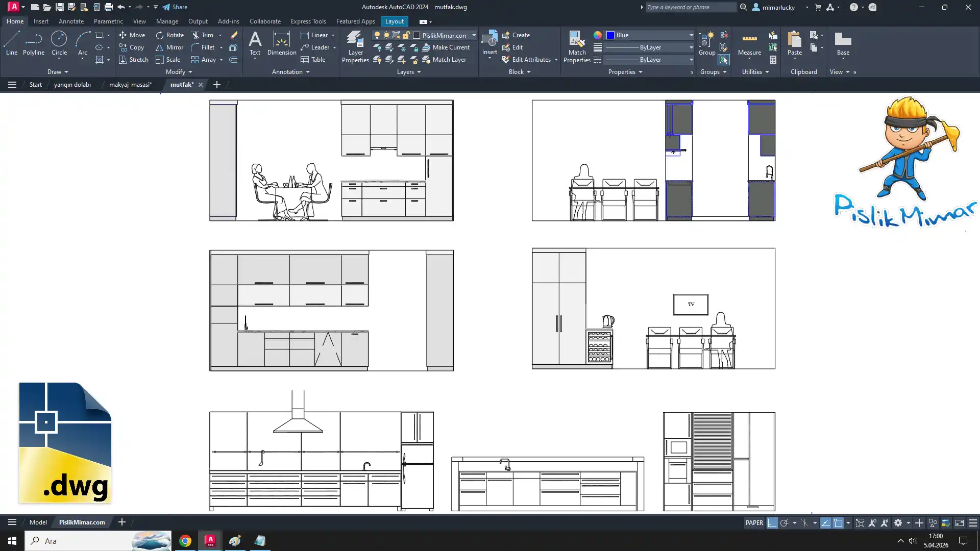Screen dimensions: 980x551
Task: Toggle Ortho mode in status bar
Action: pyautogui.click(x=772, y=523)
